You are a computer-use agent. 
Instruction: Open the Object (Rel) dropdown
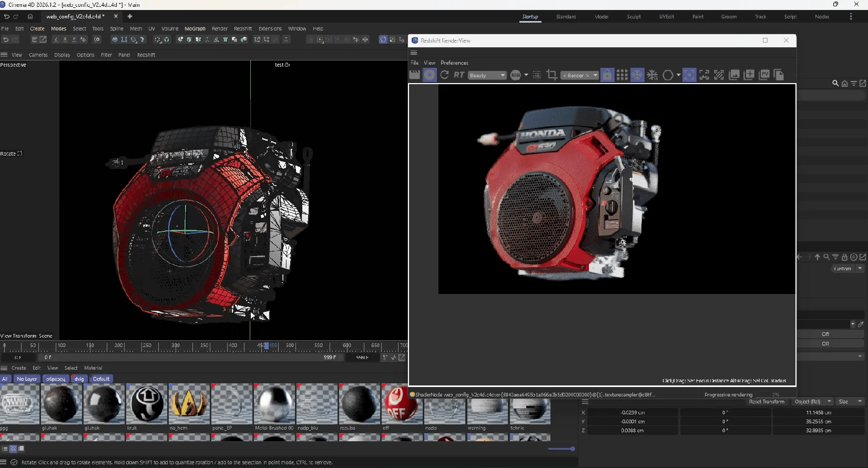point(811,401)
